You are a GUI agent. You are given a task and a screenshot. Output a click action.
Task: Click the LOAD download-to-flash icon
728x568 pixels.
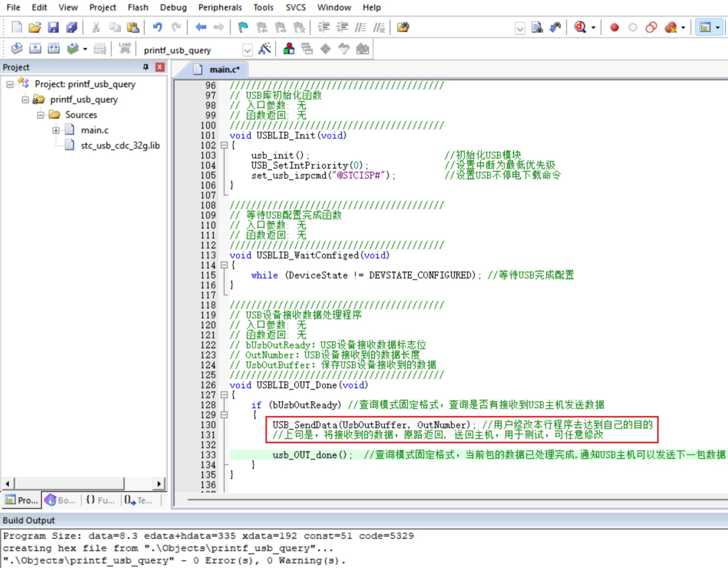pyautogui.click(x=125, y=49)
